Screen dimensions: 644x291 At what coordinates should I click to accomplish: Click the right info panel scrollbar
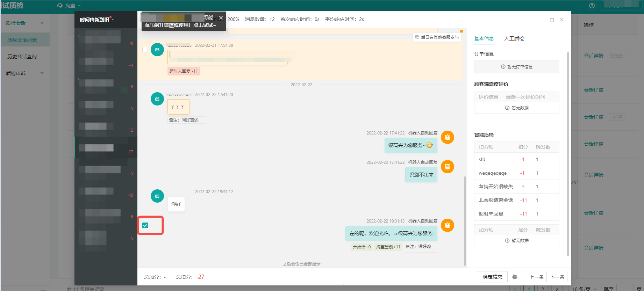tap(568, 154)
